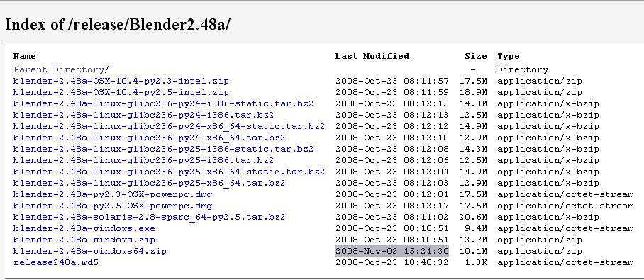644x280 pixels.
Task: Open py25 i386 static tar.bz2 link
Action: pos(163,149)
